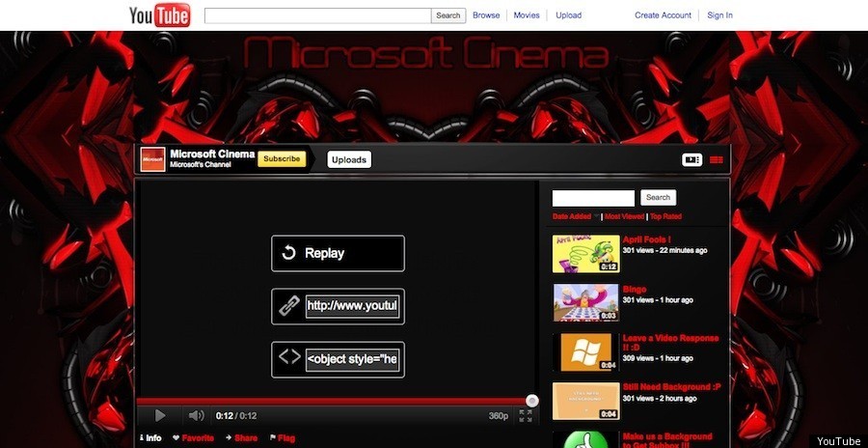The width and height of the screenshot is (868, 448).
Task: Sort videos by Most Viewed
Action: (x=624, y=216)
